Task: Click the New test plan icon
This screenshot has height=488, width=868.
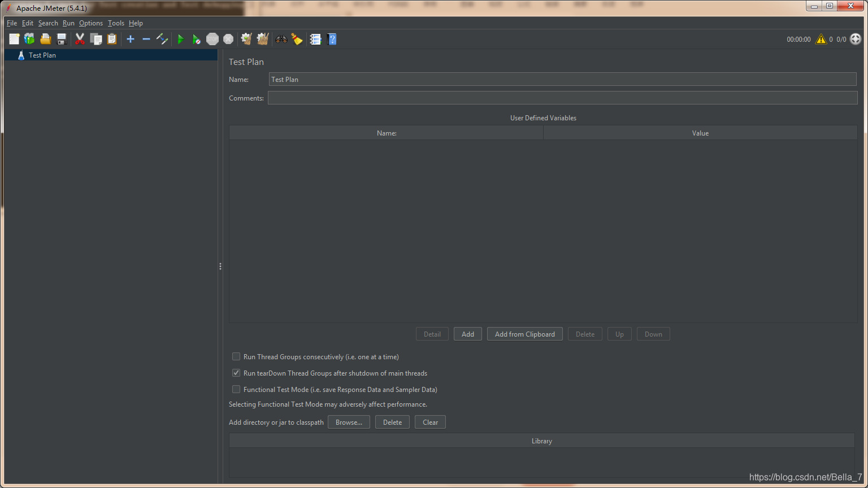Action: pos(14,39)
